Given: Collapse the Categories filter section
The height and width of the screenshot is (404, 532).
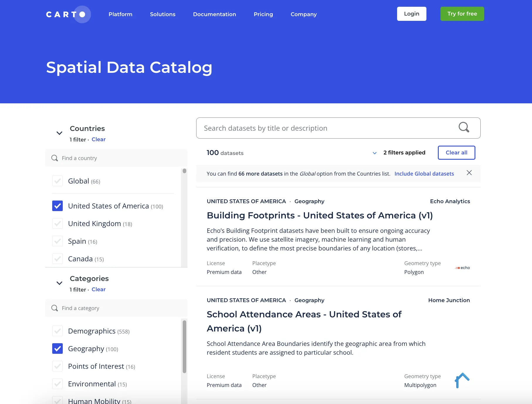Looking at the screenshot, I should click(59, 283).
